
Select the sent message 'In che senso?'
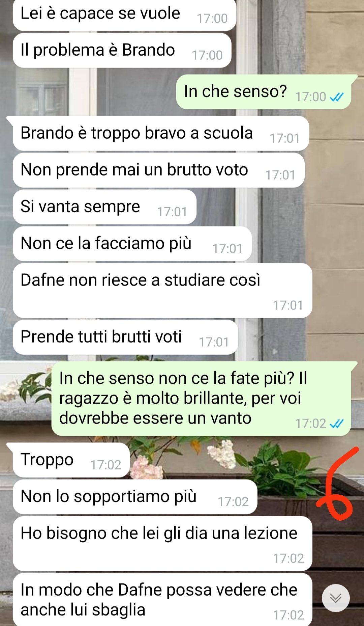click(x=264, y=92)
